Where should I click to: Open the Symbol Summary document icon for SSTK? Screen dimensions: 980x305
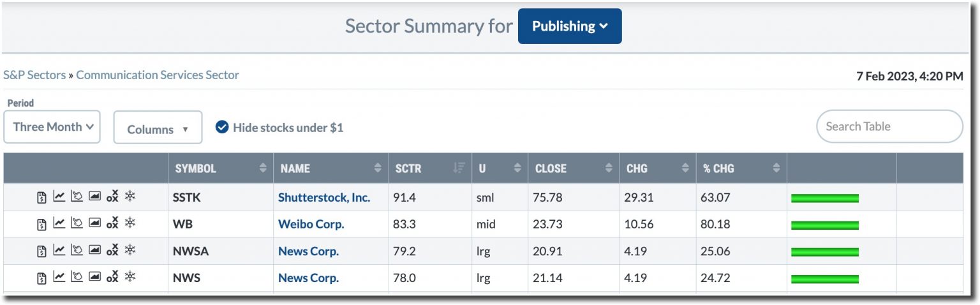(41, 197)
